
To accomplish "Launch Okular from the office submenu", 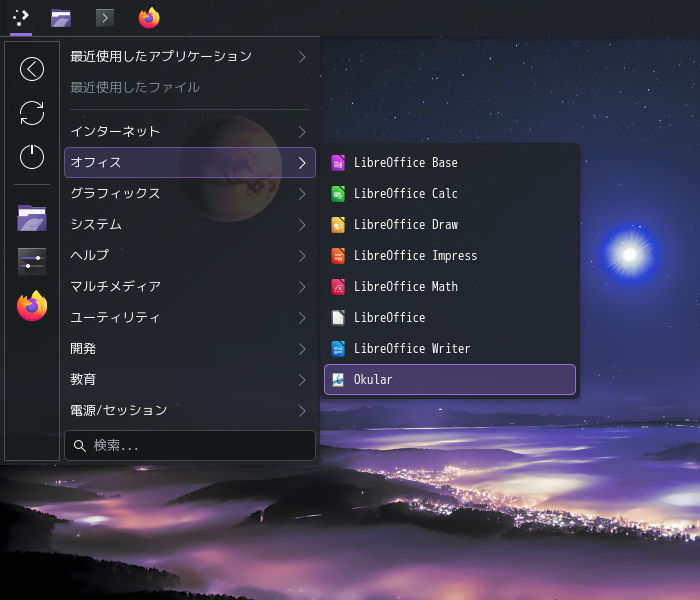I will (x=450, y=379).
